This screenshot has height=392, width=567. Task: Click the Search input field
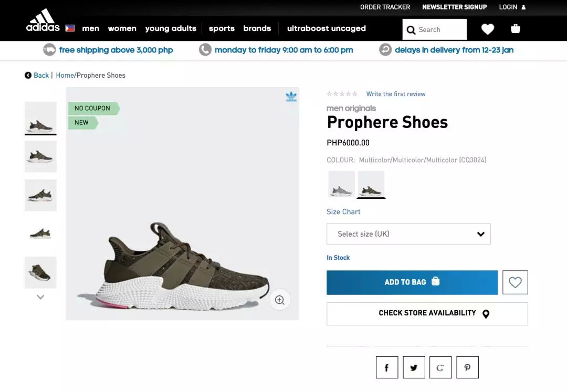point(441,30)
